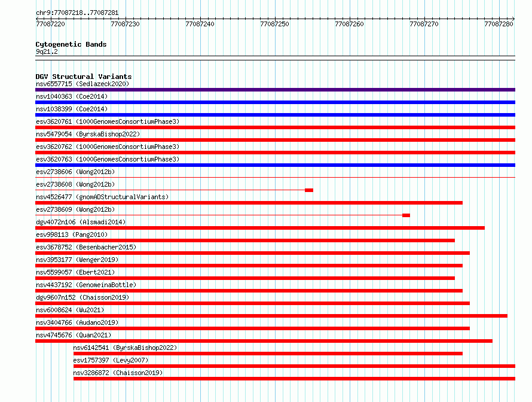Open esv3620762 (1000GenomesConsortiumPhase3) label
The width and height of the screenshot is (532, 402).
coord(108,147)
